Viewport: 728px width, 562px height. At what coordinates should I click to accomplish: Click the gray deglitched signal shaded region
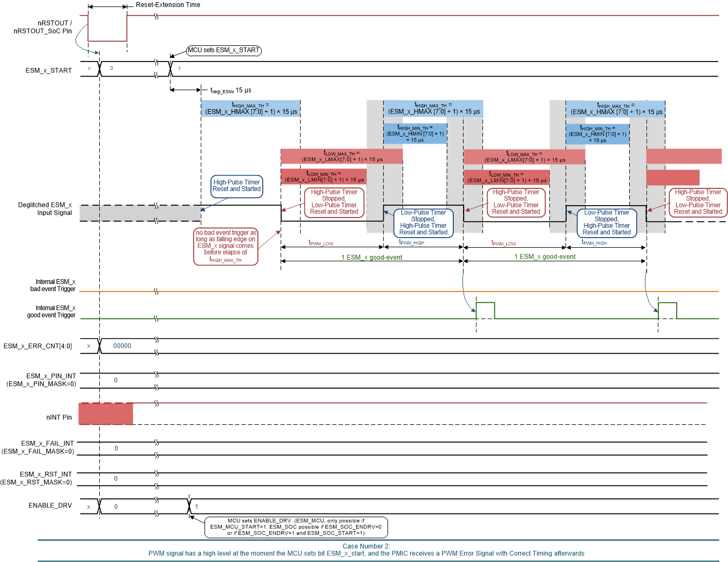tap(140, 213)
